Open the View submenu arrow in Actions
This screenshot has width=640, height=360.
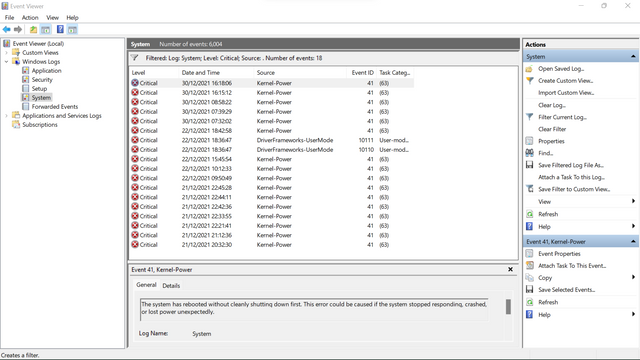(633, 201)
